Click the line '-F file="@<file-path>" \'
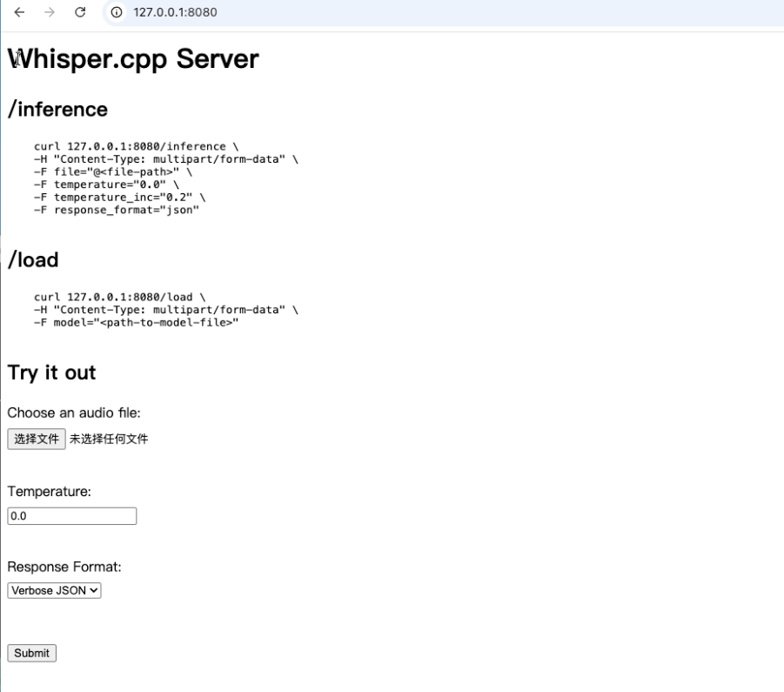Image resolution: width=784 pixels, height=692 pixels. point(113,172)
